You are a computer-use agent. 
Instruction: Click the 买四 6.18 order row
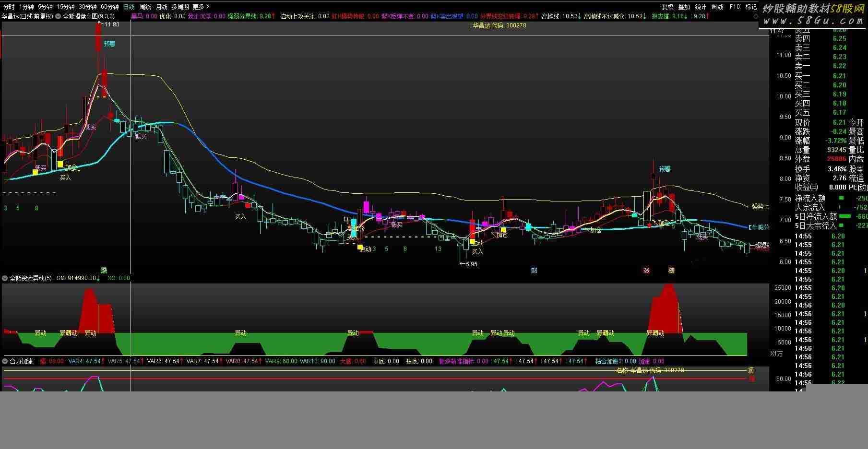[x=820, y=103]
